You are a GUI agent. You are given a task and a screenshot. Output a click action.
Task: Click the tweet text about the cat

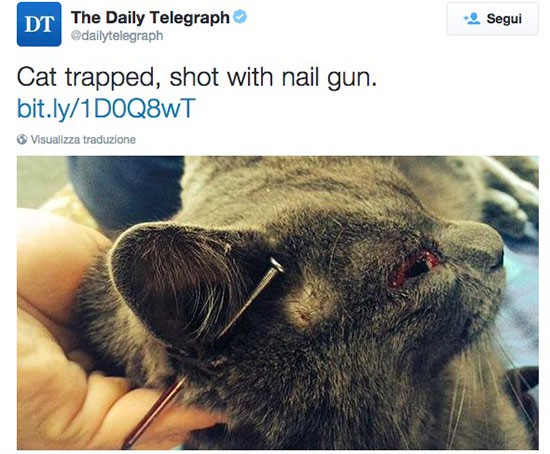197,77
